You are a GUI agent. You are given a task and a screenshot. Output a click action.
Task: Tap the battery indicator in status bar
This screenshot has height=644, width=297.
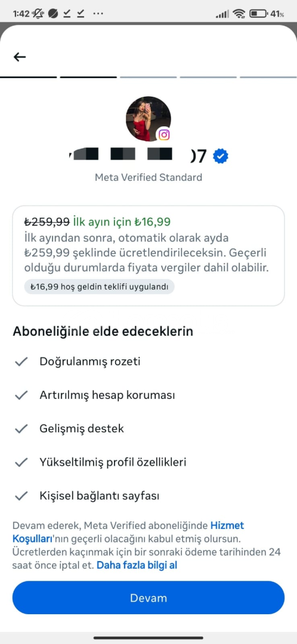pos(267,14)
